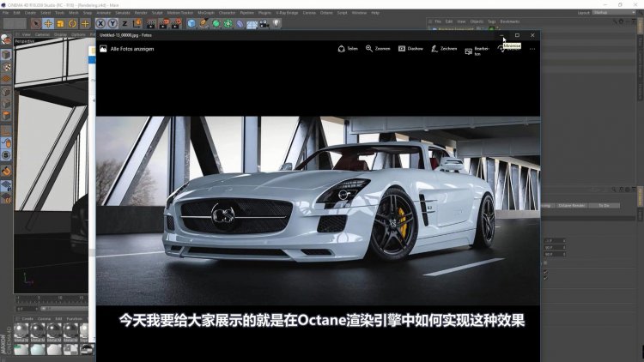This screenshot has width=644, height=362.
Task: Click the model mode cube icon
Action: tap(6, 54)
